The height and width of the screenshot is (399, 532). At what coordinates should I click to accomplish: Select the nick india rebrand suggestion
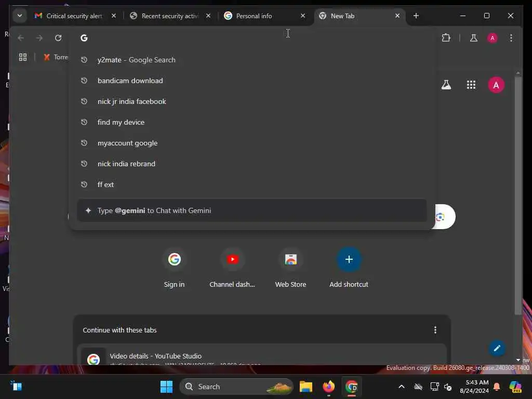tap(252, 164)
